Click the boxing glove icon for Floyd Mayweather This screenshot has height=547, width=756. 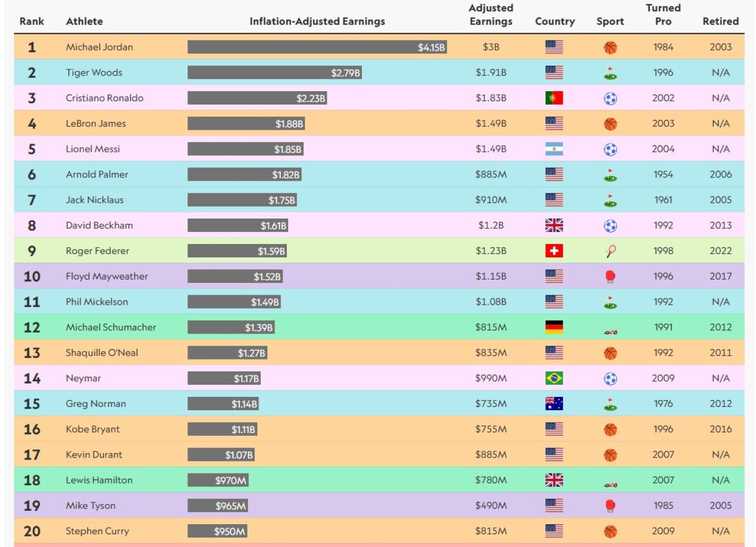coord(610,277)
